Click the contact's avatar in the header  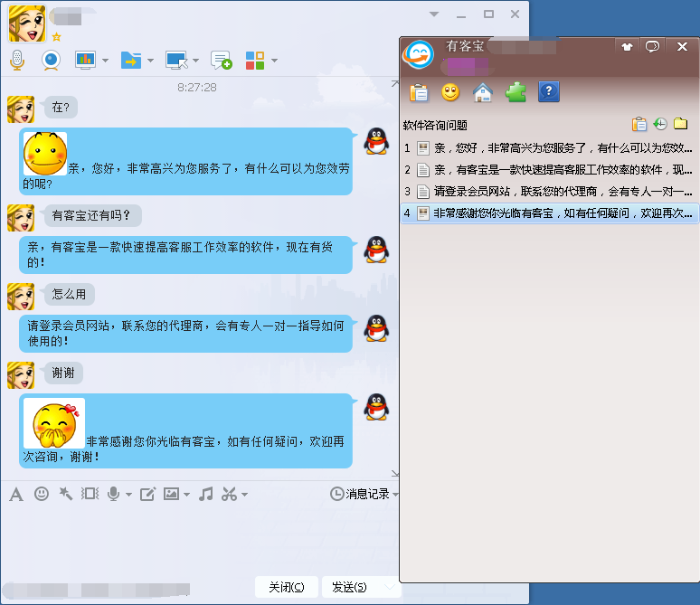click(27, 24)
